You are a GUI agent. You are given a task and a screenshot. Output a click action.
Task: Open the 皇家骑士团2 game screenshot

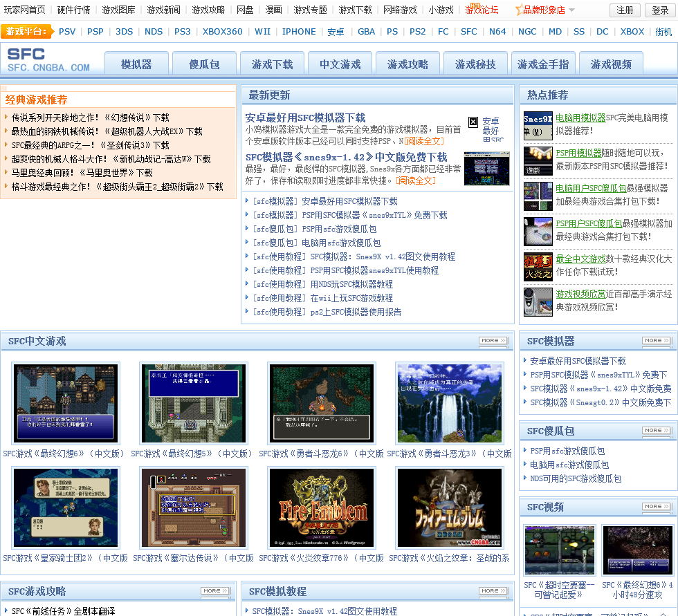pos(66,507)
